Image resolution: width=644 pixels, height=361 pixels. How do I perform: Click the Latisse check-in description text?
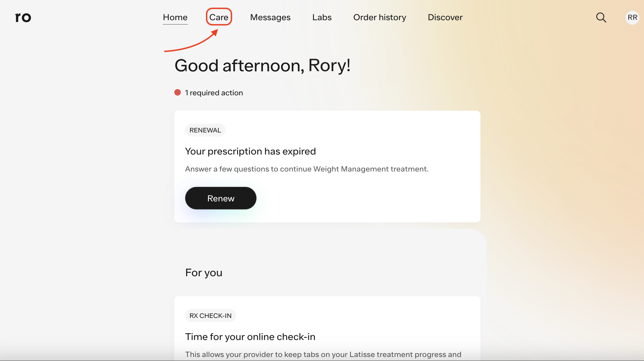click(x=323, y=354)
